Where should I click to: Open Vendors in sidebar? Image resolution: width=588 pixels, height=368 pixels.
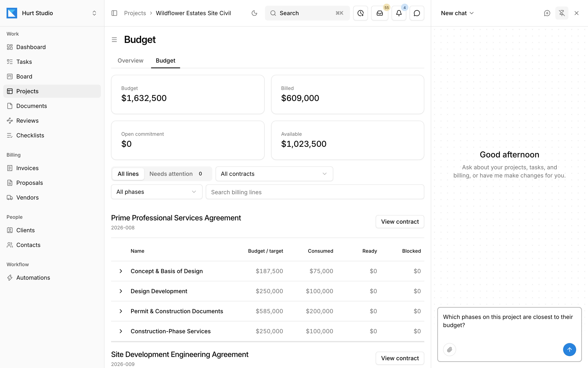coord(52,198)
